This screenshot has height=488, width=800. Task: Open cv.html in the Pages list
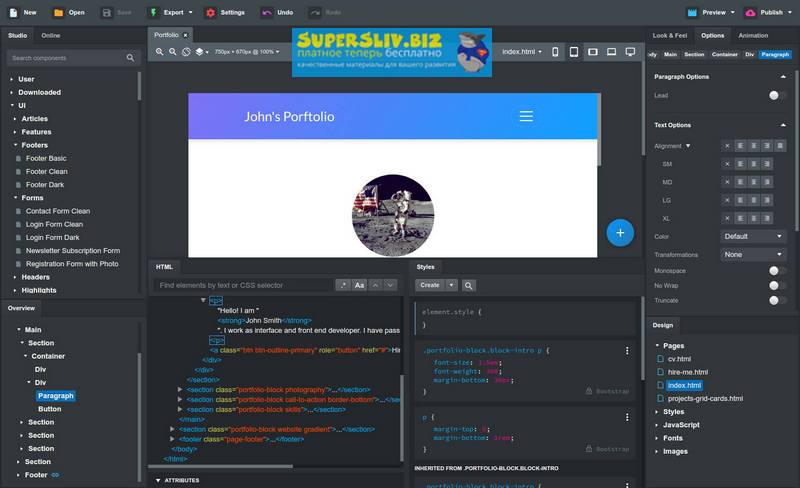tap(679, 359)
